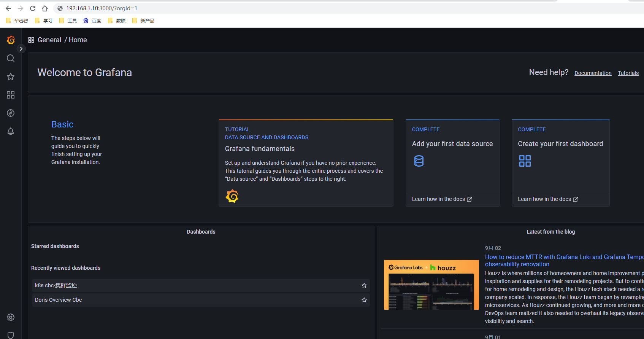Click the browser forward arrow
Screen dimensions: 644x339
pyautogui.click(x=21, y=8)
